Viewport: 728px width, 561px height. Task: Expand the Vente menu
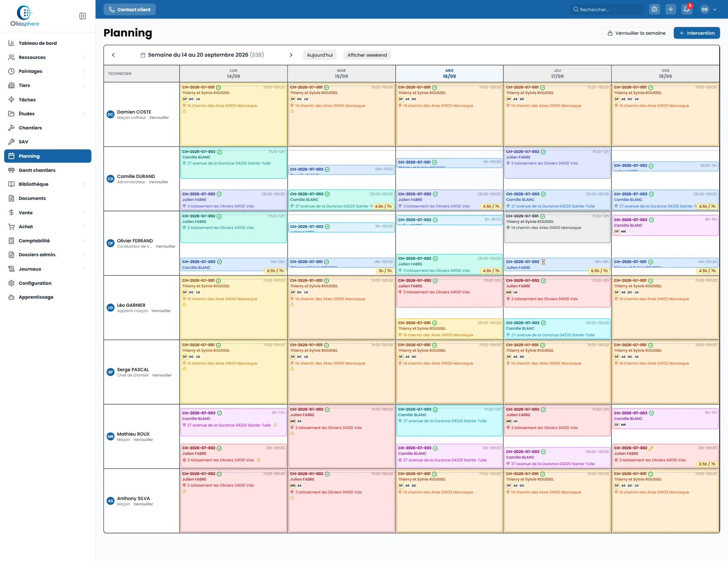(48, 213)
